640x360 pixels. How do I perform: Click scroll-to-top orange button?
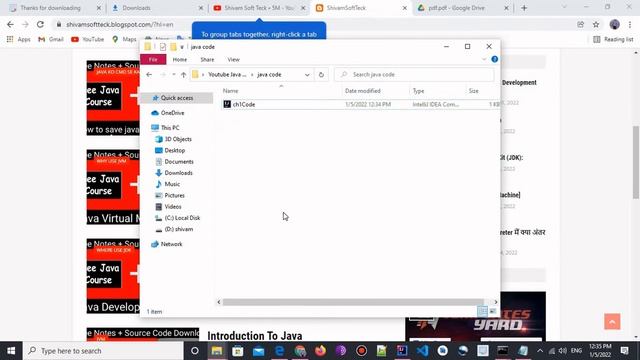point(612,322)
